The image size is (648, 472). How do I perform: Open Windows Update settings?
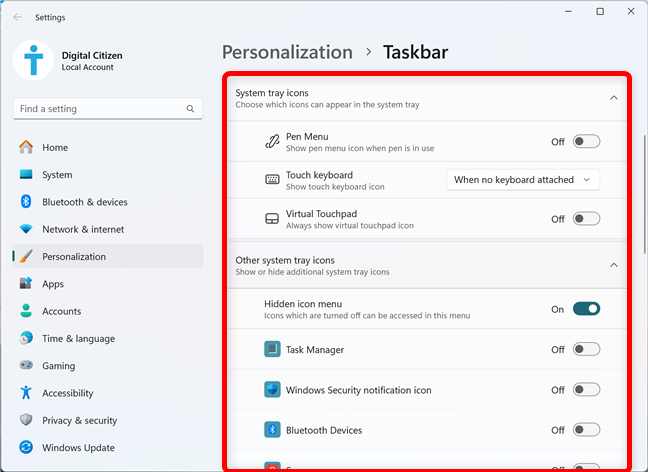coord(107,447)
